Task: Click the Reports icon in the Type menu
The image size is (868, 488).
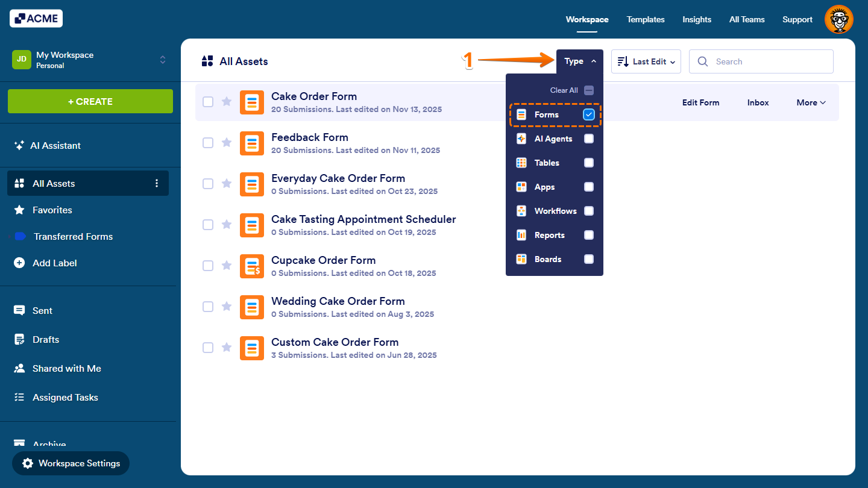Action: point(521,235)
